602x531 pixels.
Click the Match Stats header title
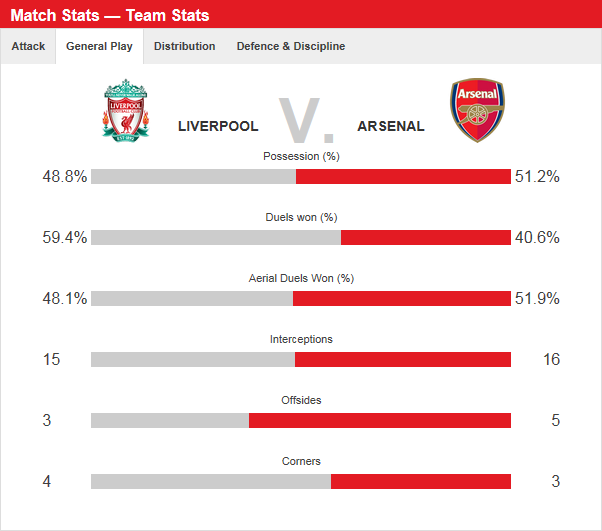124,15
